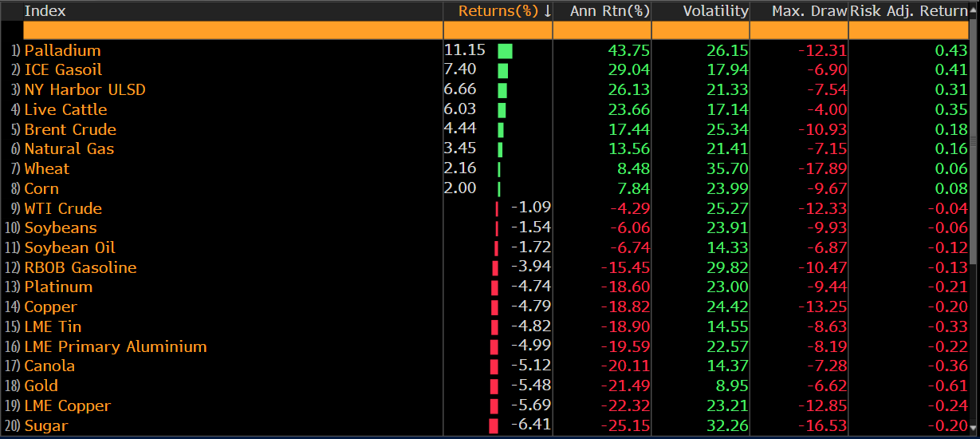Click Platinum's -18.60 annualized return
Image resolution: width=980 pixels, height=439 pixels.
pos(626,287)
